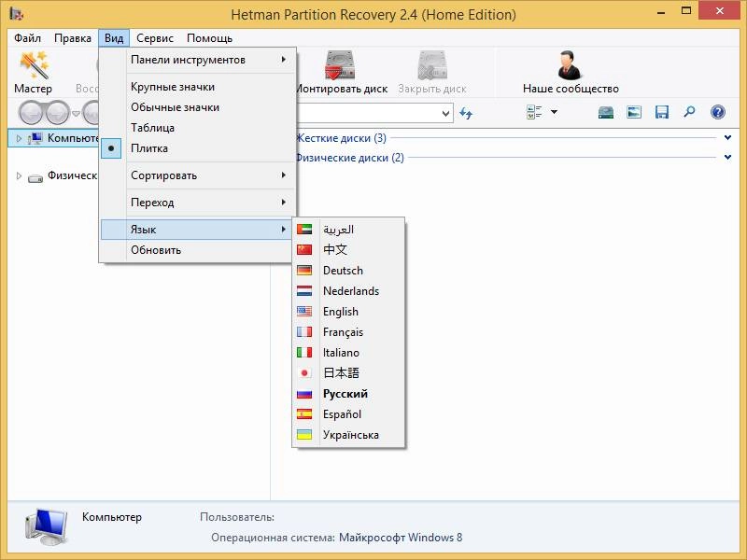
Task: Click the Japanese flag icon
Action: [304, 372]
